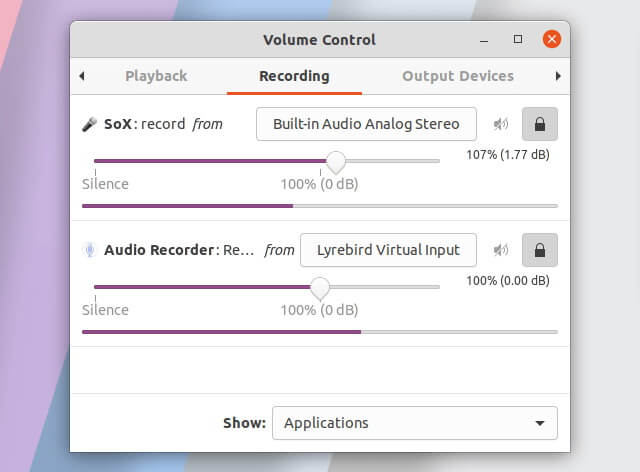This screenshot has height=472, width=640.
Task: Click the SoX volume slider handle
Action: [336, 162]
